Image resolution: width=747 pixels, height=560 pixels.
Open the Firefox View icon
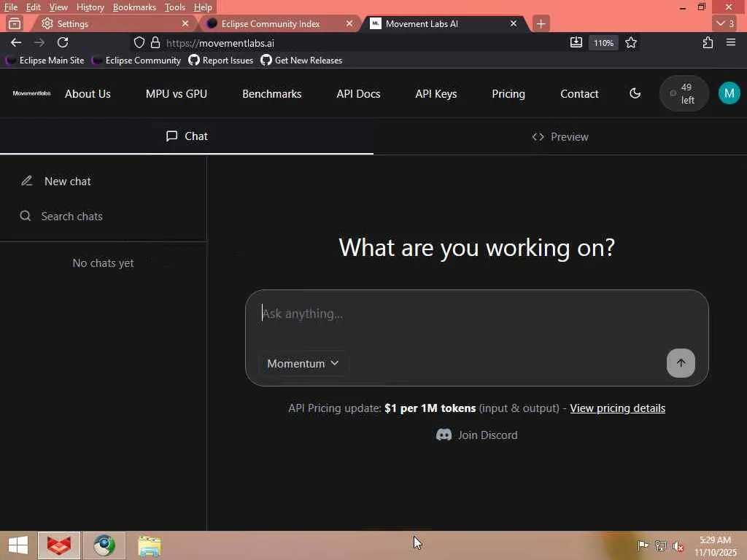coord(15,23)
